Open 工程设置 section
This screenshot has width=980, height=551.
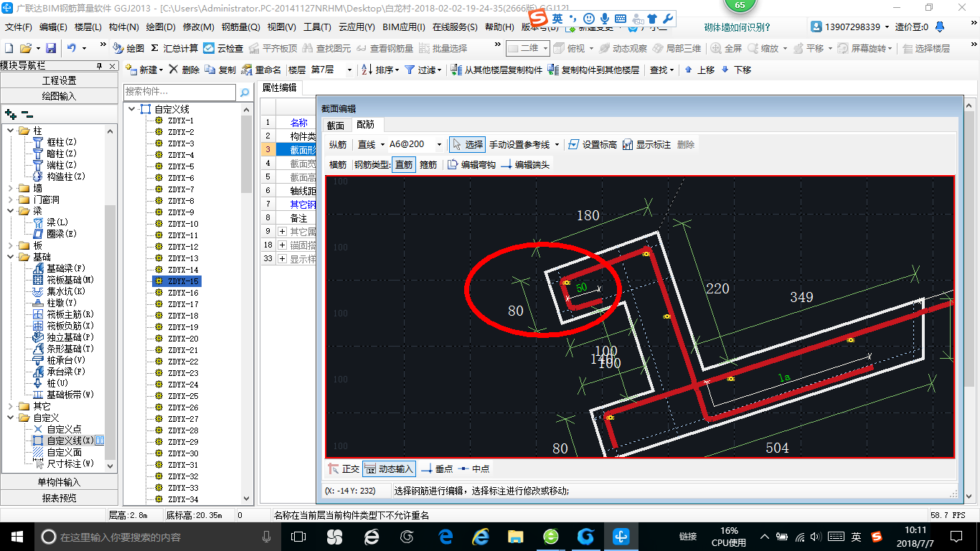pyautogui.click(x=60, y=80)
